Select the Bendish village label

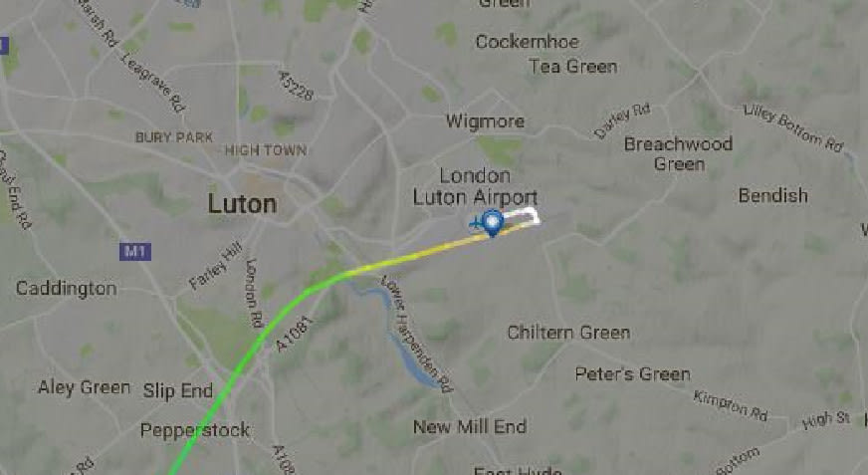pyautogui.click(x=772, y=195)
